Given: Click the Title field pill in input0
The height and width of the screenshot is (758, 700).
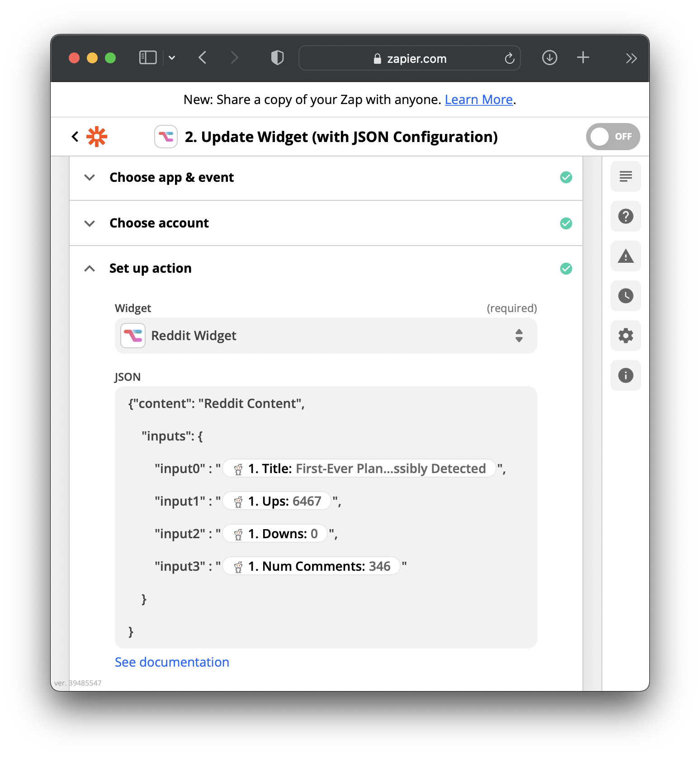Looking at the screenshot, I should (359, 469).
